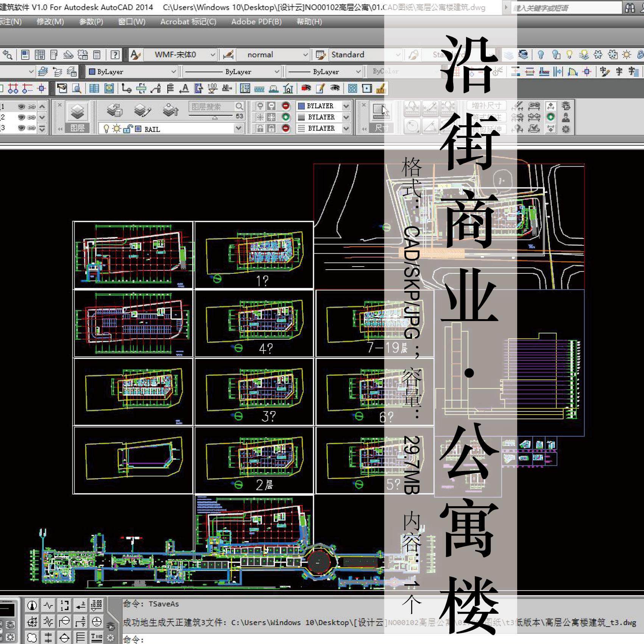Open the calculator icon in the toolbar
The image size is (644, 644).
[x=97, y=55]
